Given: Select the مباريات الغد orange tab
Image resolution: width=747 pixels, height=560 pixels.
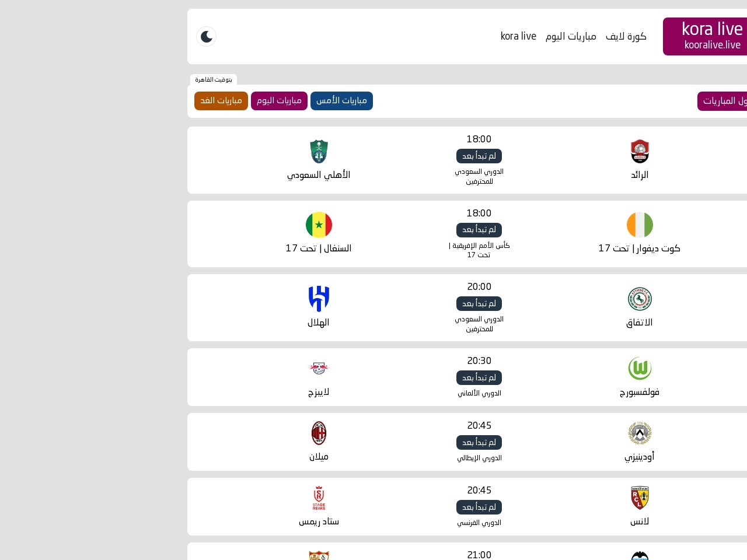Looking at the screenshot, I should click(x=221, y=101).
